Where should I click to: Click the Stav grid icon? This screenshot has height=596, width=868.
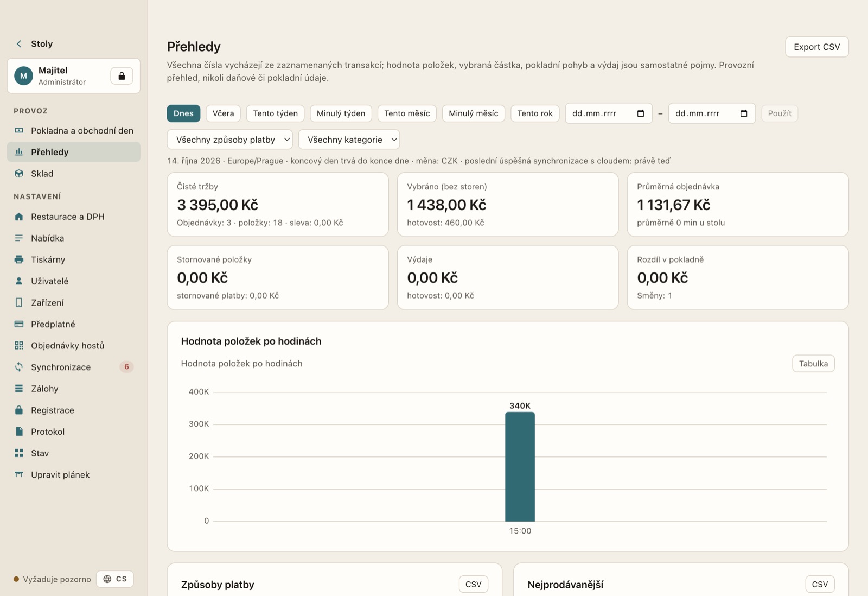pos(19,453)
